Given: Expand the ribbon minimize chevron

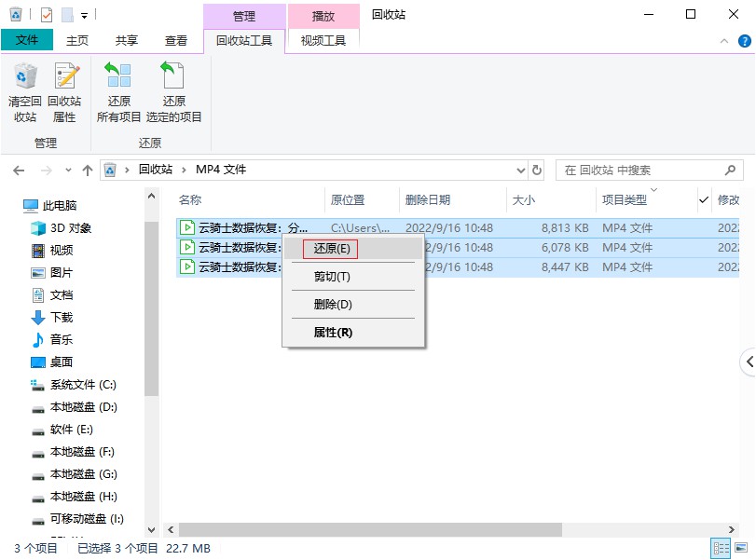Looking at the screenshot, I should coord(723,41).
